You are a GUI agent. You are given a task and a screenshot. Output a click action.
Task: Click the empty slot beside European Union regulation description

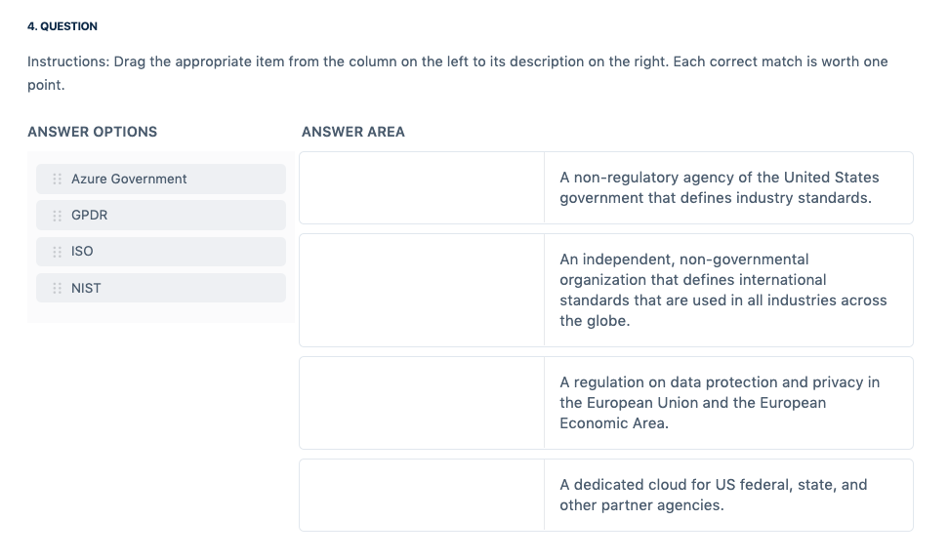point(422,403)
